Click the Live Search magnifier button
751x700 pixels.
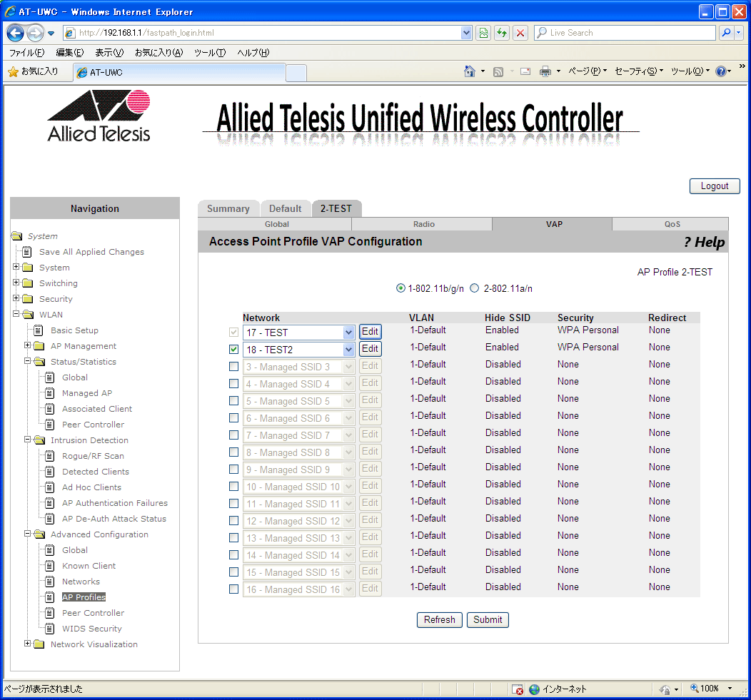click(727, 33)
